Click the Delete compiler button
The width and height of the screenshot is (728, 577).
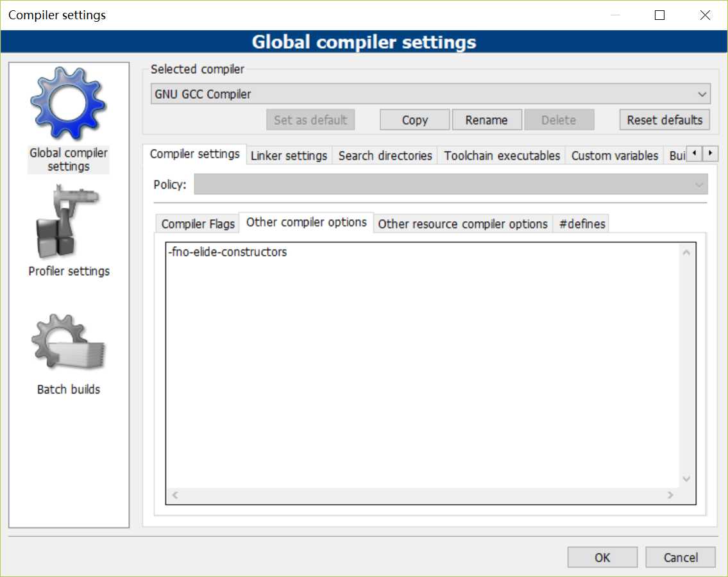pyautogui.click(x=559, y=120)
